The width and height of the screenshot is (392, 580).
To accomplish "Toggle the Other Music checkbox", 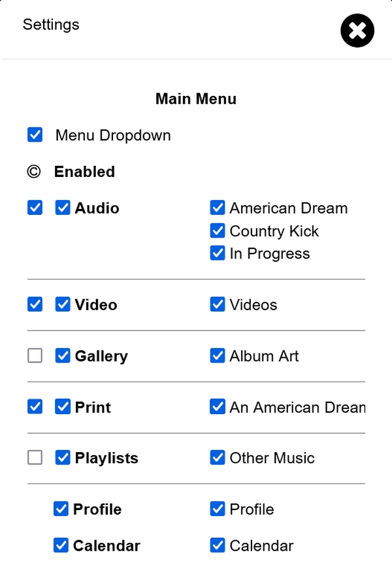I will [x=218, y=458].
